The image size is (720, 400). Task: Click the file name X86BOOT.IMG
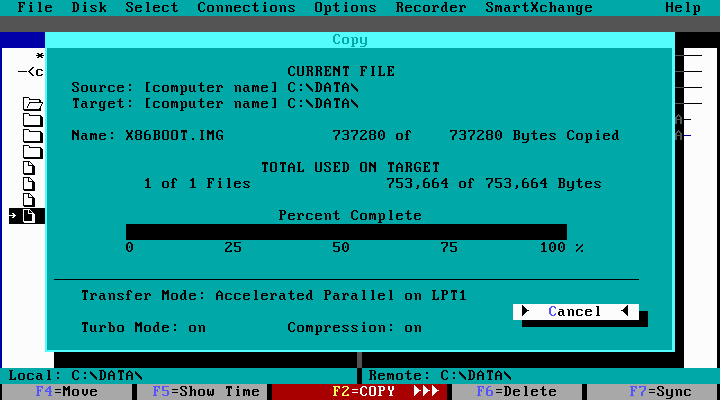tap(174, 135)
